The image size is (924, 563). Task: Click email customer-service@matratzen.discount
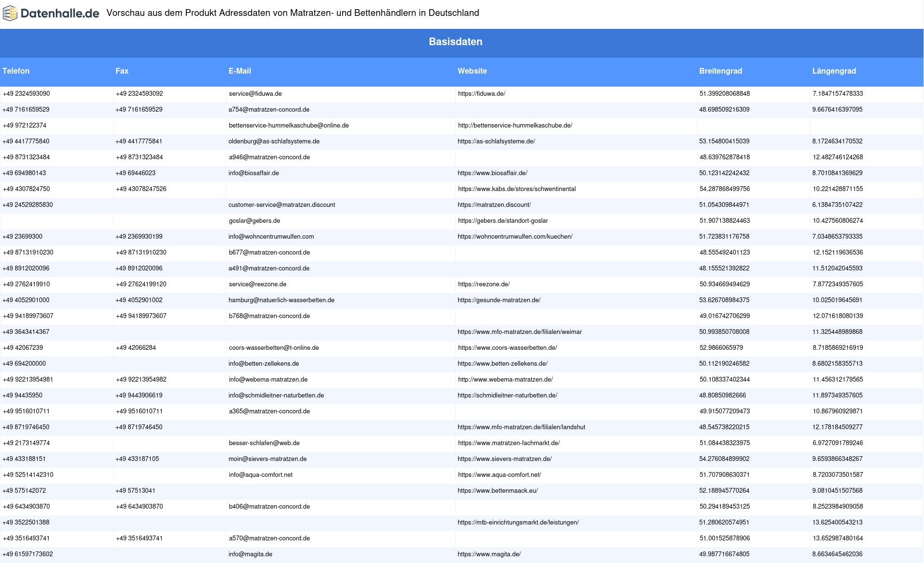point(282,205)
